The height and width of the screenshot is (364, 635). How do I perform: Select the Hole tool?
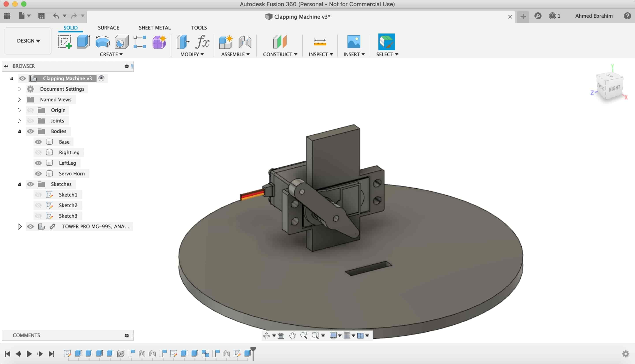[121, 41]
